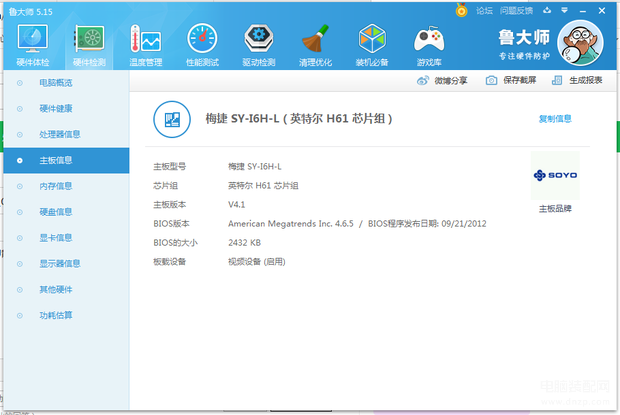Click the 鲁大师 avatar mascot picture
Screen dimensions: 620x415
click(x=580, y=43)
